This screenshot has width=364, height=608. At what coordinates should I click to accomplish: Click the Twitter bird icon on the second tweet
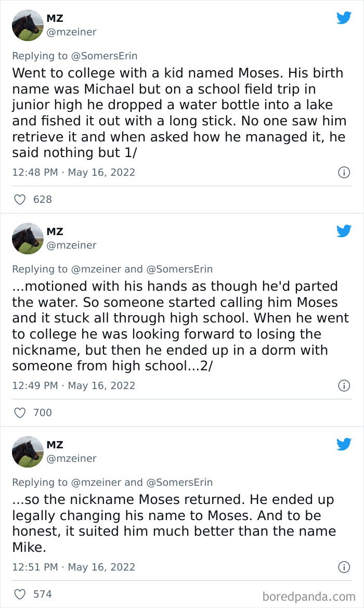coord(344,231)
